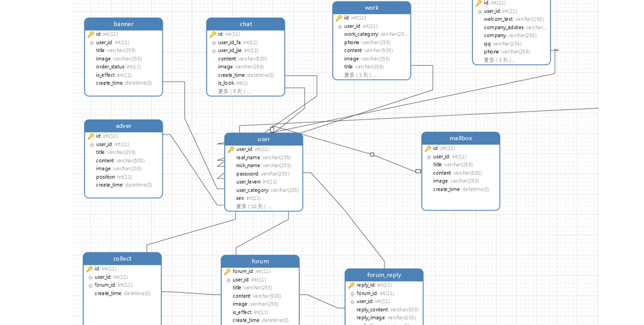644x325 pixels.
Task: Select order_status field in banner table
Action: tap(118, 67)
